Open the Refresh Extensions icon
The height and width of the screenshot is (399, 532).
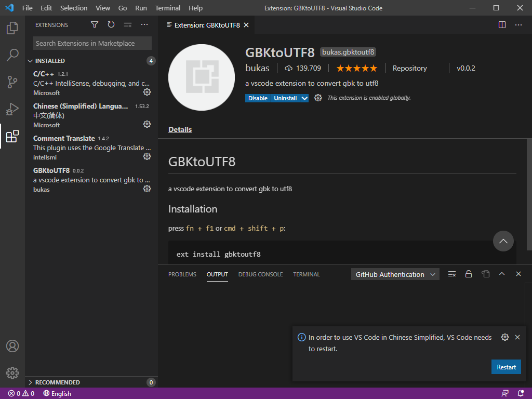(x=111, y=24)
